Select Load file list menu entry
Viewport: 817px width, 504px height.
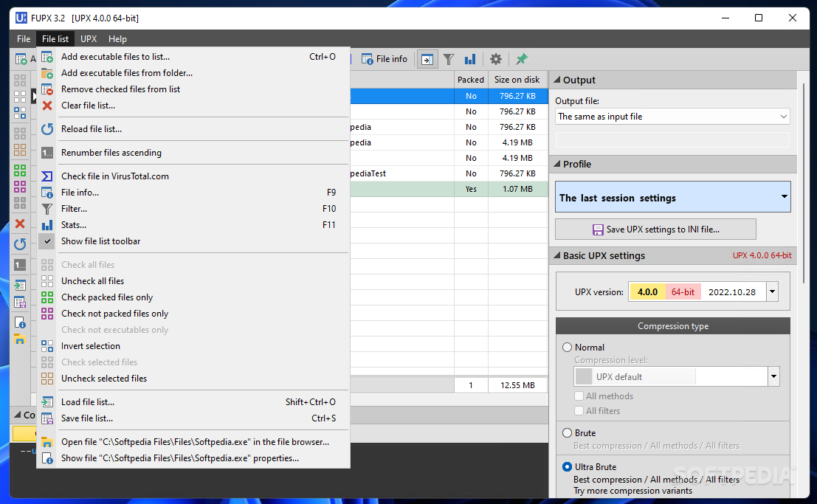click(x=193, y=402)
